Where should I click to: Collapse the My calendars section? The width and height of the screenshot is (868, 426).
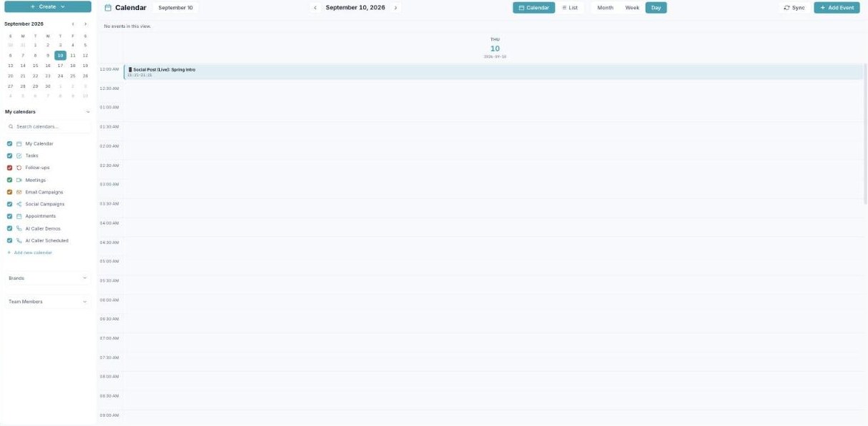pos(88,112)
